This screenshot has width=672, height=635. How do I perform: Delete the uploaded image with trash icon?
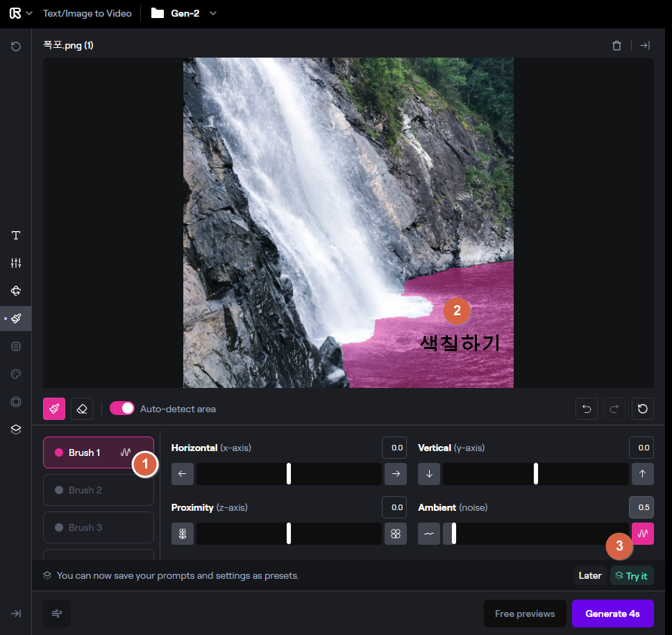coord(616,45)
